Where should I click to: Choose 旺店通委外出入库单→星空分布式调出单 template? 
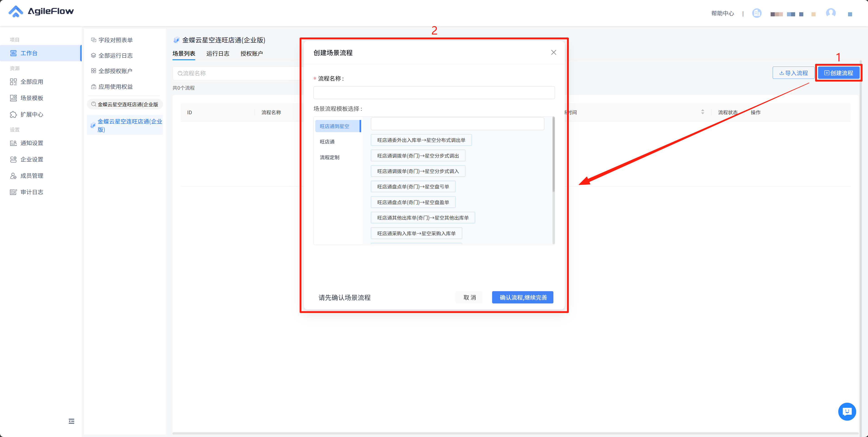421,140
